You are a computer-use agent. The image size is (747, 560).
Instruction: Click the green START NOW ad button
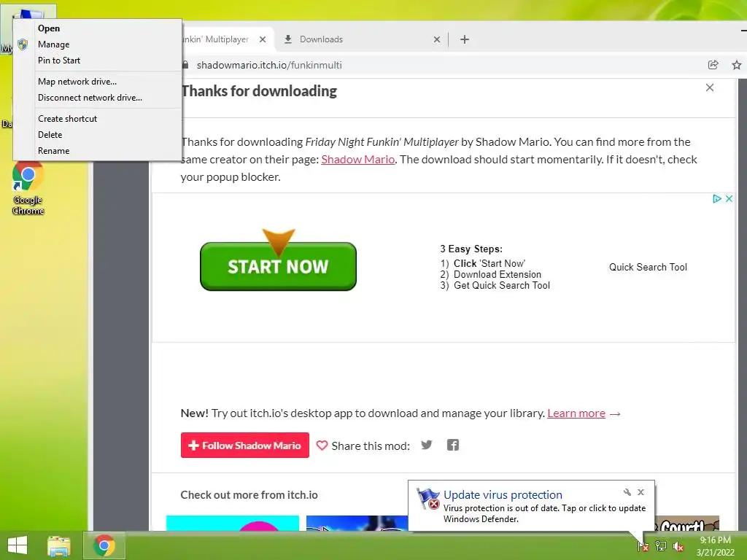coord(278,265)
